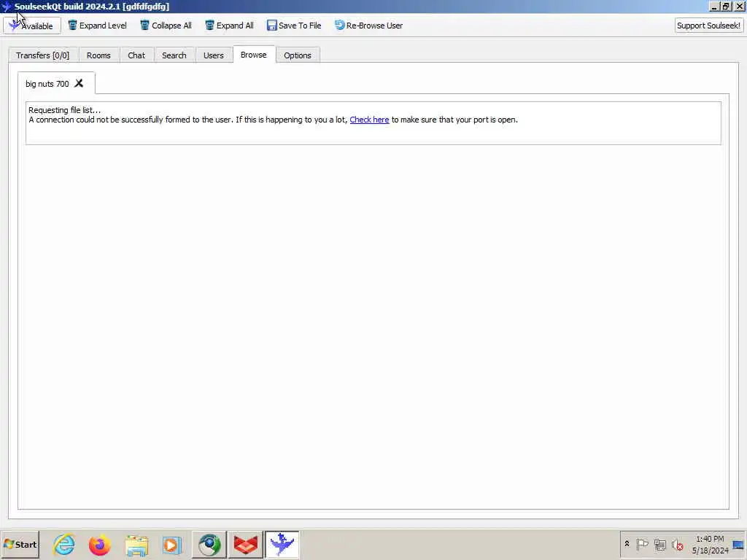The image size is (747, 560).
Task: Click the network tray icon
Action: tap(660, 544)
